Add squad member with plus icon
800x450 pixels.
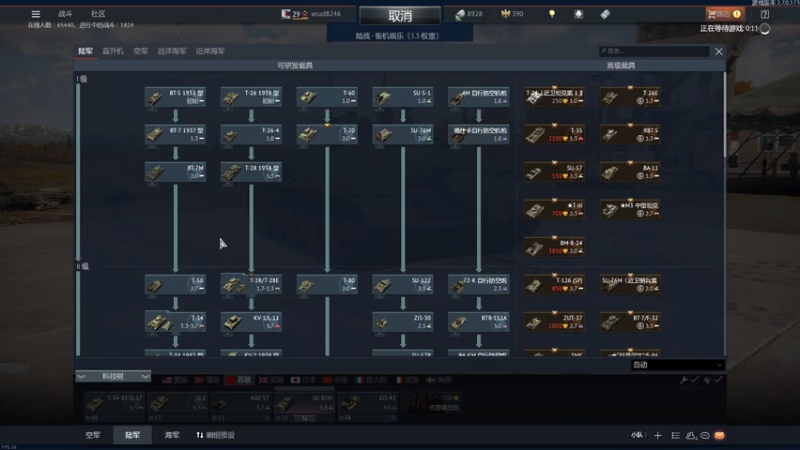[658, 435]
